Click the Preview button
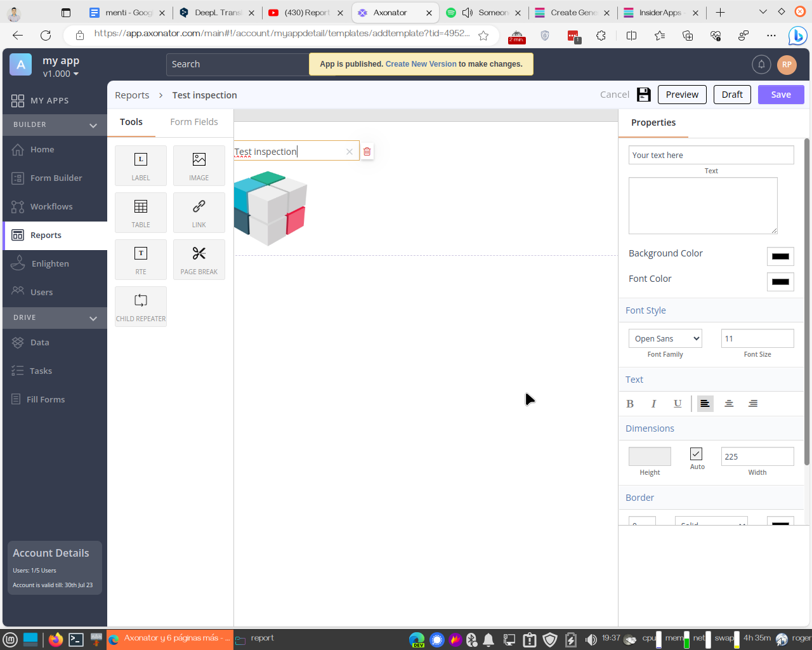Image resolution: width=812 pixels, height=650 pixels. click(682, 95)
